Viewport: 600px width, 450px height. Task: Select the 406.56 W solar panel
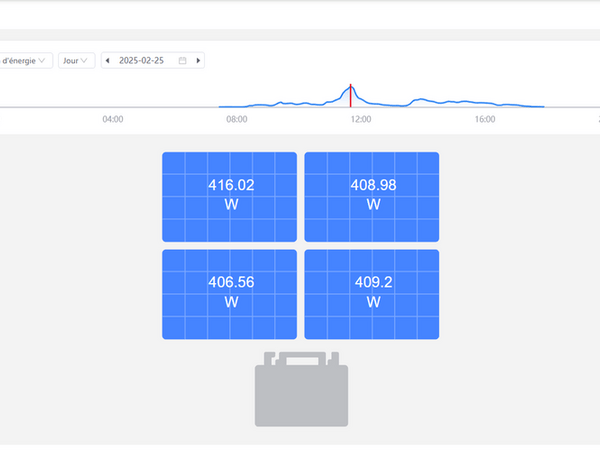click(x=230, y=293)
